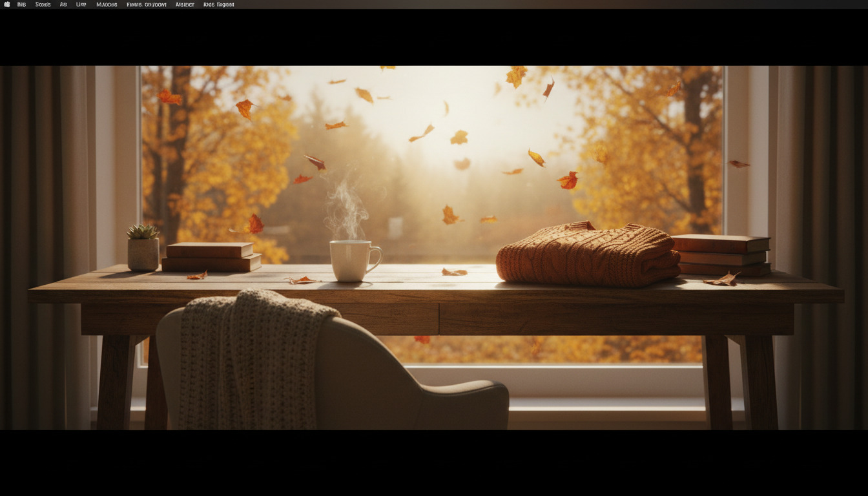
Task: Click the Msieet menu item
Action: pos(185,5)
